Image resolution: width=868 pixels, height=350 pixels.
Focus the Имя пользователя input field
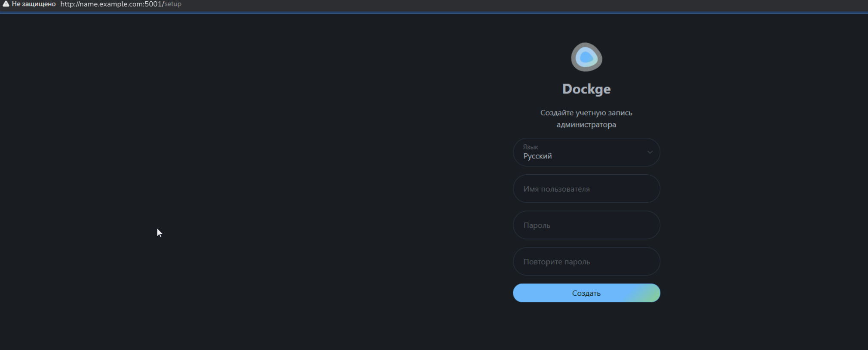click(x=586, y=189)
